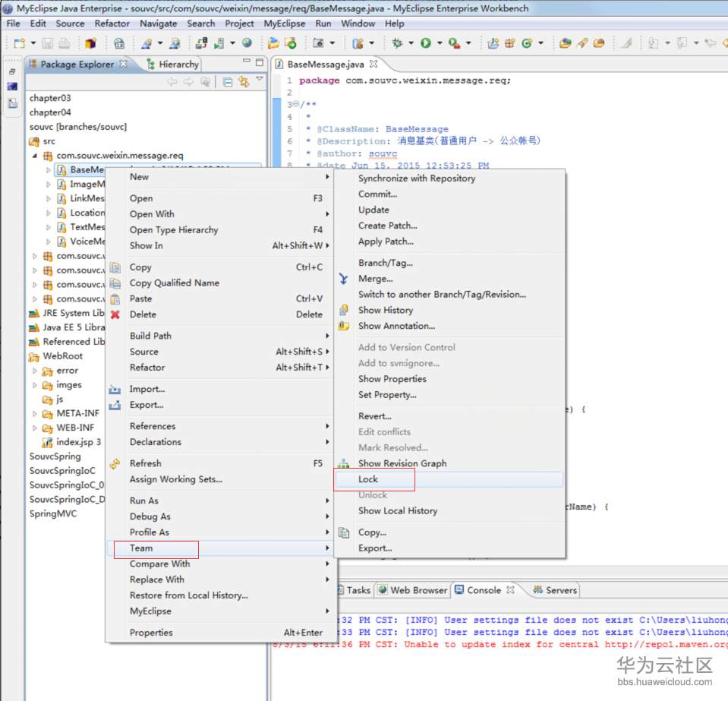Click Collapse All in Package Explorer
Image resolution: width=728 pixels, height=701 pixels.
[228, 82]
